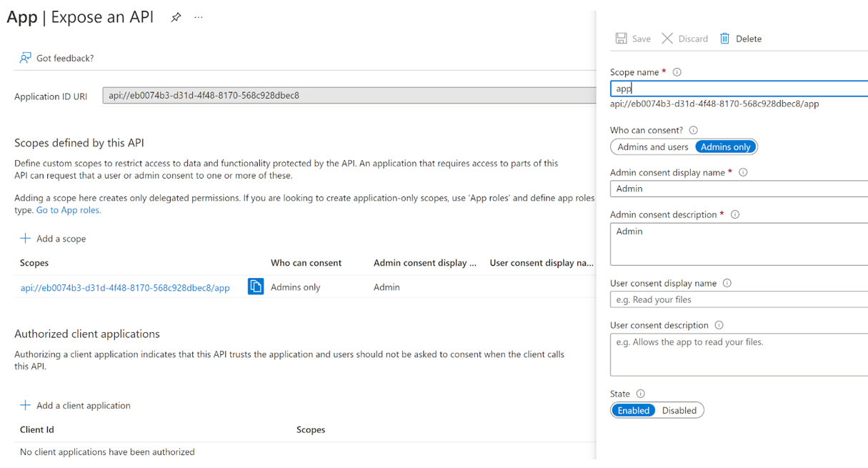
Task: Show info for User consent description
Action: 719,325
